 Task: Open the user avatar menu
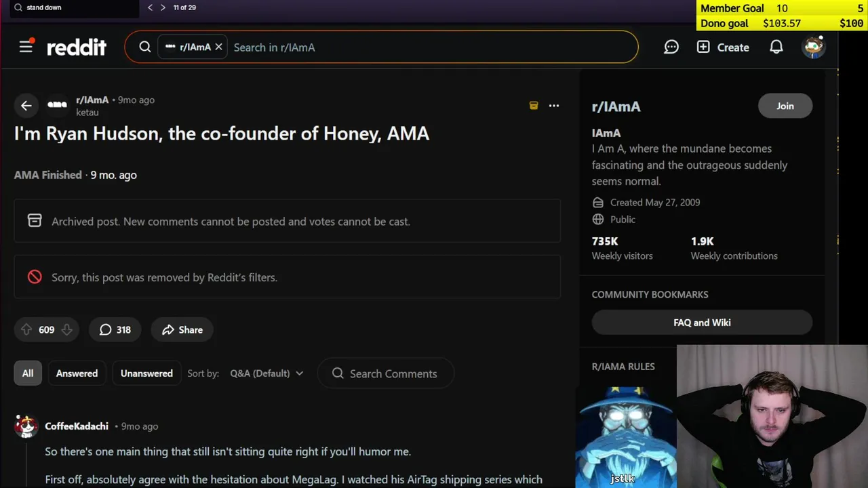[813, 47]
